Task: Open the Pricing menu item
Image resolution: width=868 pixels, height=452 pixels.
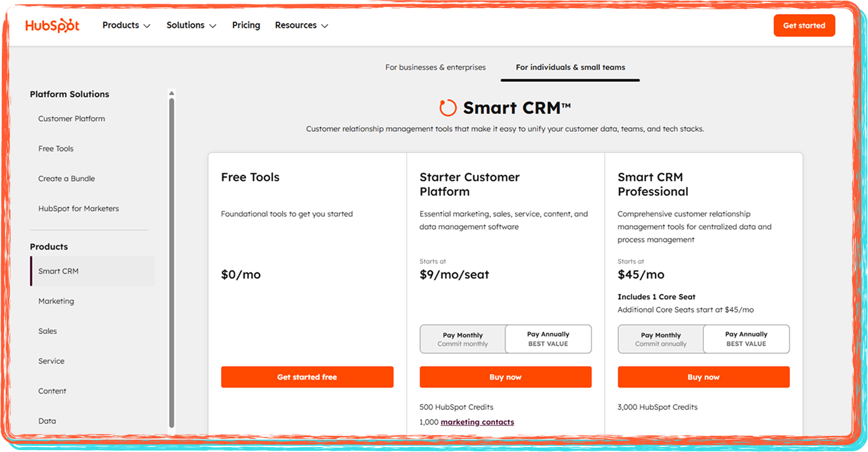Action: tap(246, 25)
